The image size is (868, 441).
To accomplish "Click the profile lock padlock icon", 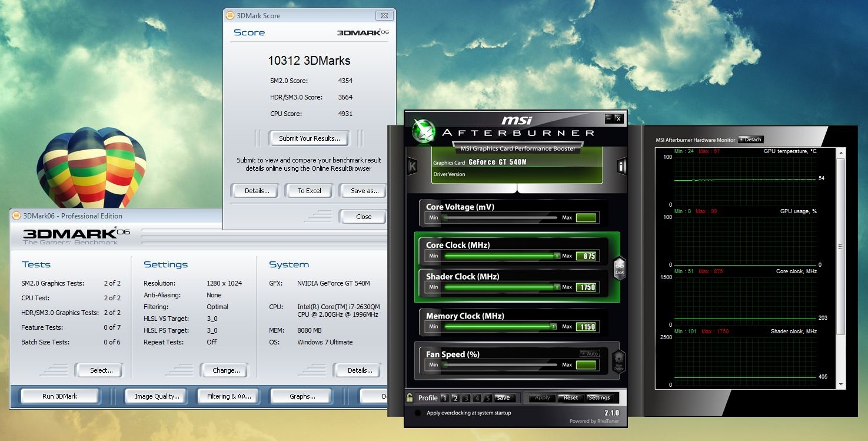I will tap(410, 397).
